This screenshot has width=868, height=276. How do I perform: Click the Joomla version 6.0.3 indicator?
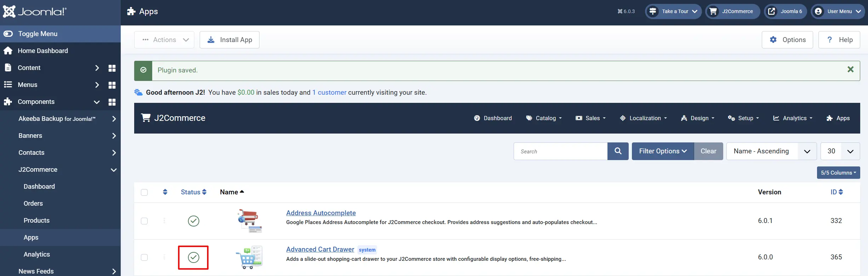pyautogui.click(x=626, y=11)
